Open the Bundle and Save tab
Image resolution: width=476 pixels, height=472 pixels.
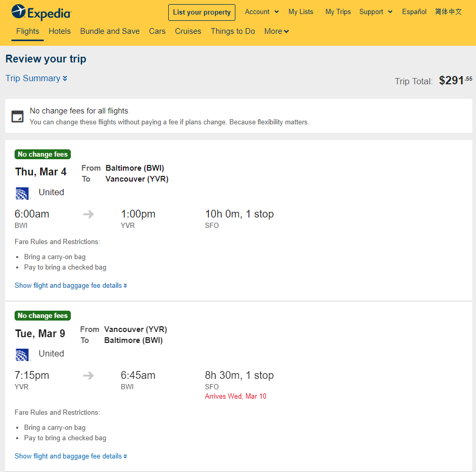(x=110, y=31)
